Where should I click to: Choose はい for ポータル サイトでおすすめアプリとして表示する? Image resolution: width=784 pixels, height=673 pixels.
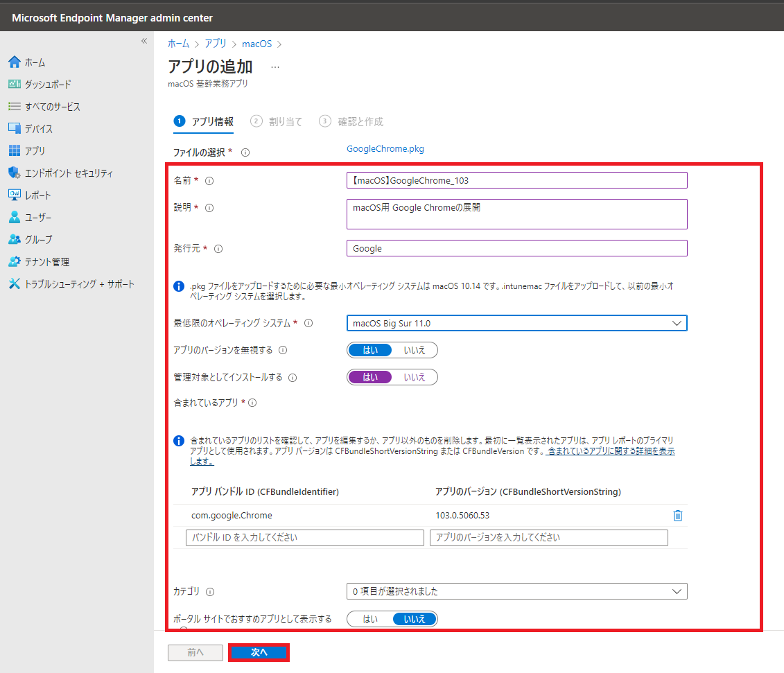[x=370, y=619]
